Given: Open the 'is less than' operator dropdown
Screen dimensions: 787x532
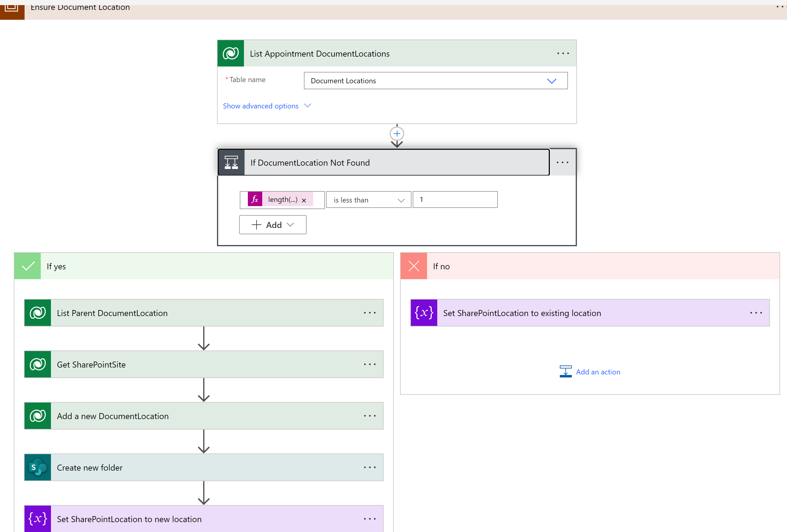Looking at the screenshot, I should 368,200.
